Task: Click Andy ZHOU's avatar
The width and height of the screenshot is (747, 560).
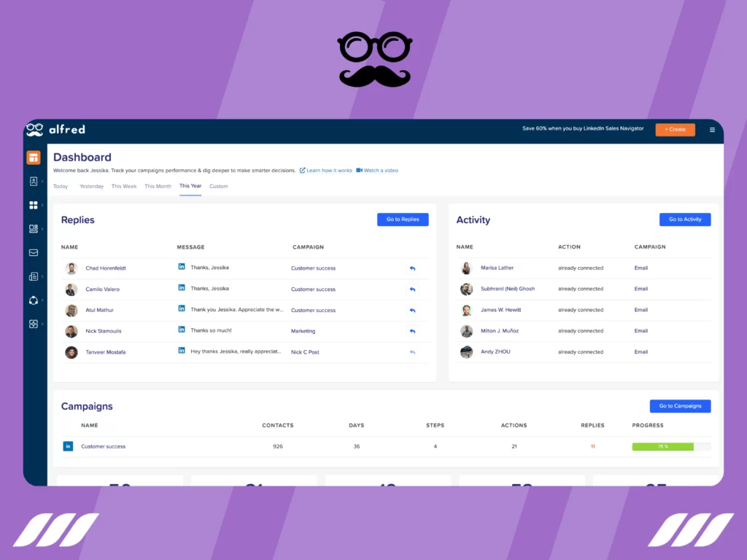Action: 466,352
